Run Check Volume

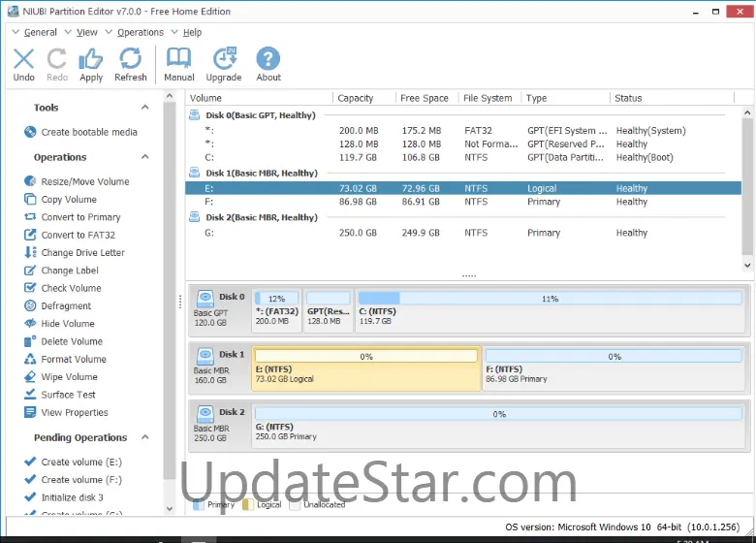click(63, 288)
